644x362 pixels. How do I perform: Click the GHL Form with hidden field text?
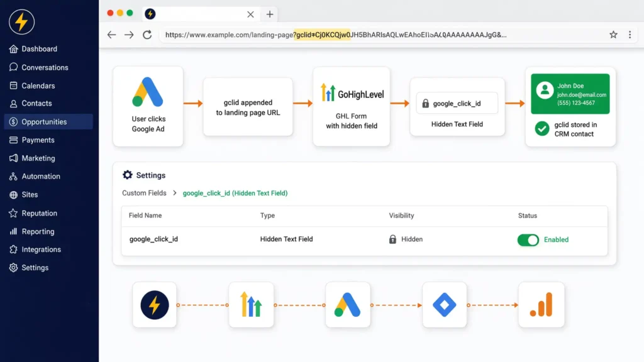352,121
